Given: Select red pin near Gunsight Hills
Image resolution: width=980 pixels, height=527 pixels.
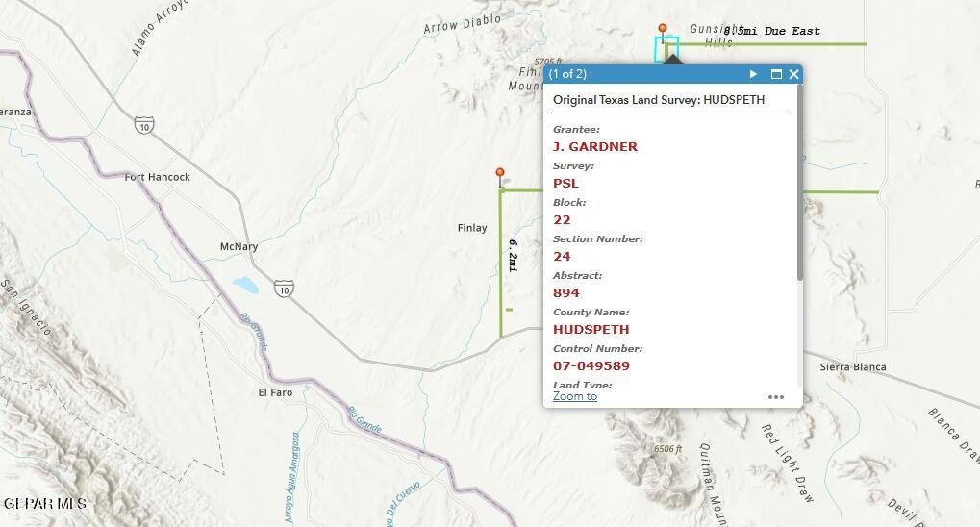Looking at the screenshot, I should pyautogui.click(x=662, y=30).
